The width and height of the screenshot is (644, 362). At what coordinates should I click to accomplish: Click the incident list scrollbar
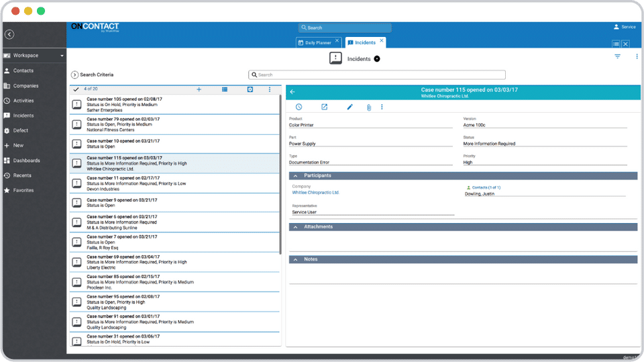point(280,175)
